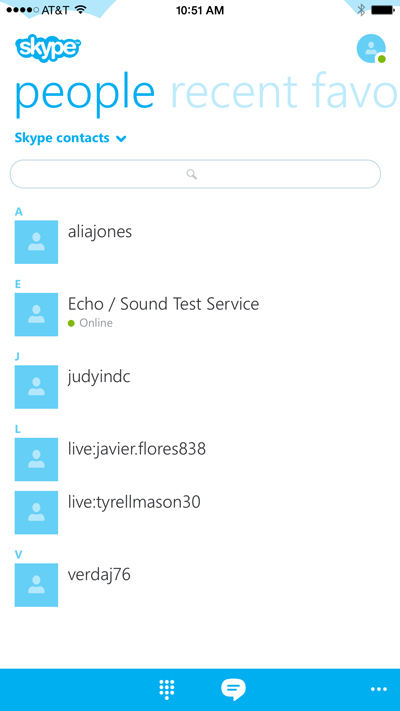Viewport: 400px width, 711px height.
Task: Select contact judyindc
Action: 200,387
